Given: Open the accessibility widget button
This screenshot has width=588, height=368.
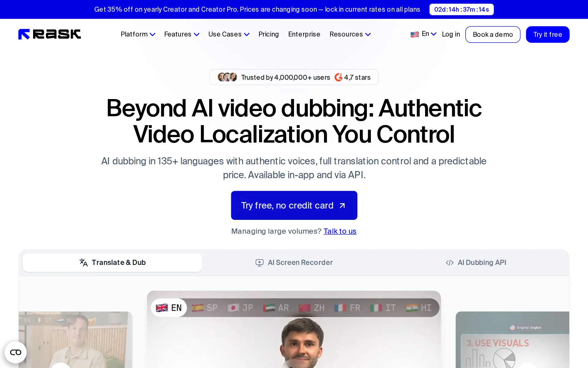Looking at the screenshot, I should (16, 352).
